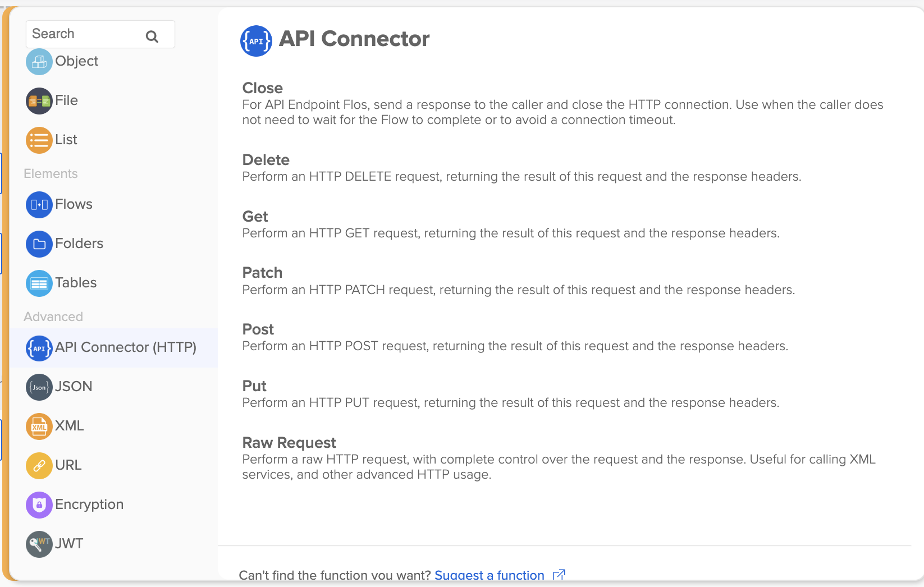Choose the Close function entry

(262, 88)
